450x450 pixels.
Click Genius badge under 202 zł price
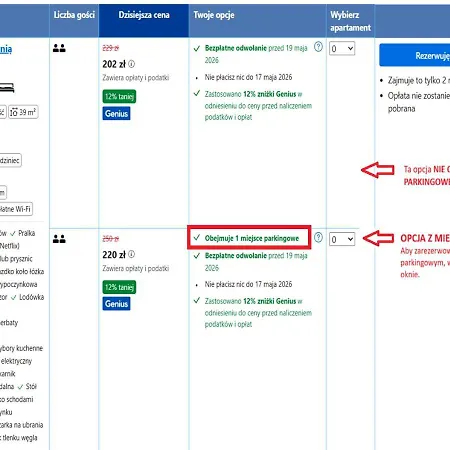tap(116, 114)
